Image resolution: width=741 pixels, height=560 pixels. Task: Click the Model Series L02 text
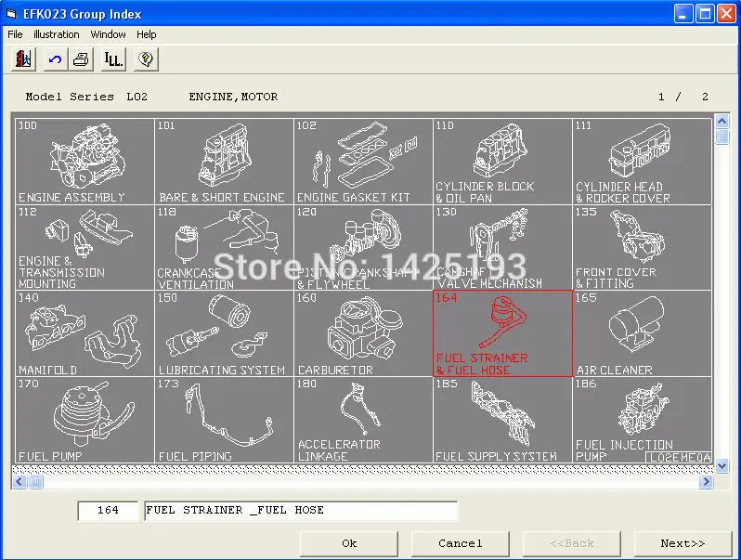click(86, 97)
